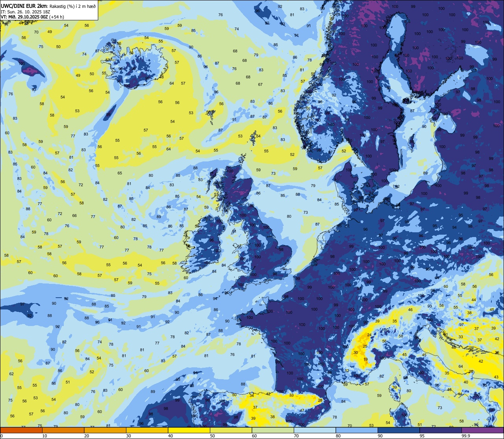
Task: Click the pale yellow 50–60 legend swatch
Action: pyautogui.click(x=231, y=430)
